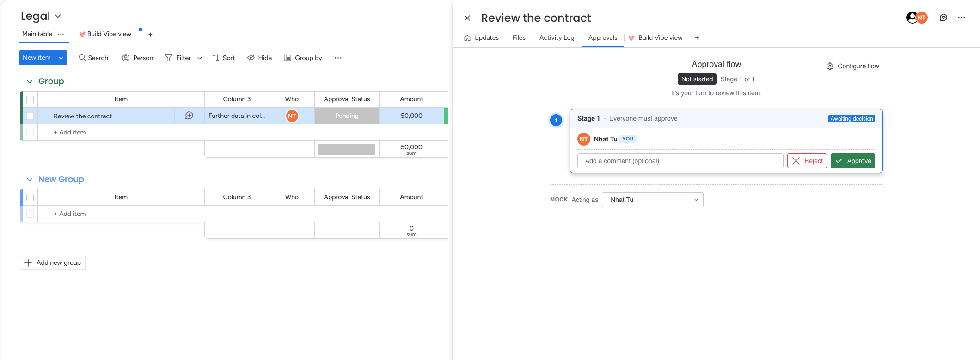
Task: Add a new board view with plus icon
Action: [x=150, y=34]
